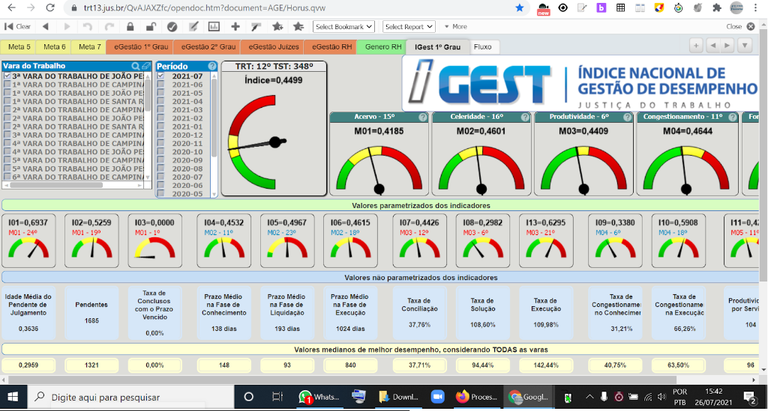This screenshot has width=768, height=411.
Task: Add a bookmark with star-plus icon
Action: (x=277, y=26)
